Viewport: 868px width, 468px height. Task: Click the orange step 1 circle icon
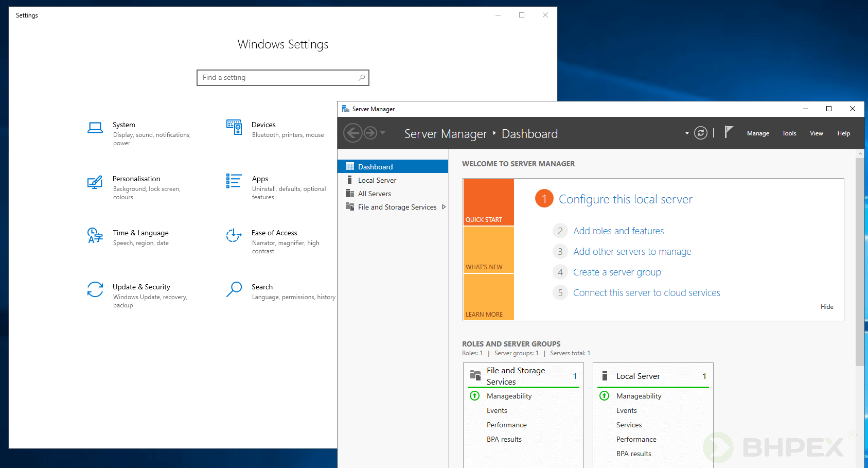click(544, 198)
